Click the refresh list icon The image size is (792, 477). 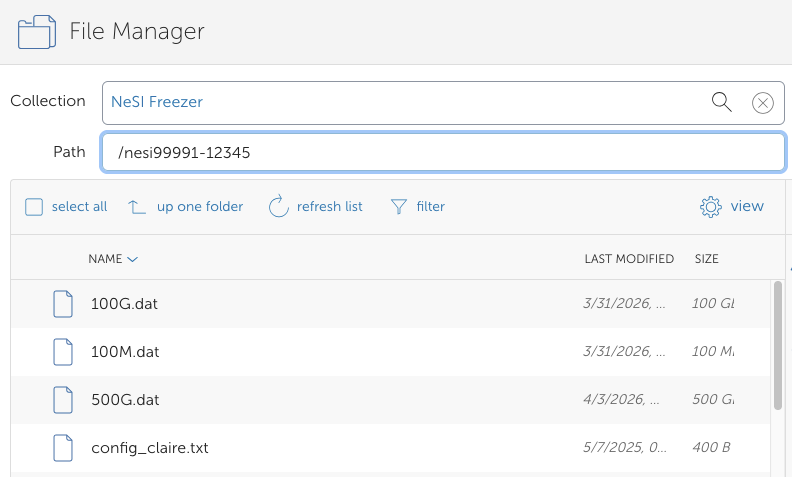[278, 206]
